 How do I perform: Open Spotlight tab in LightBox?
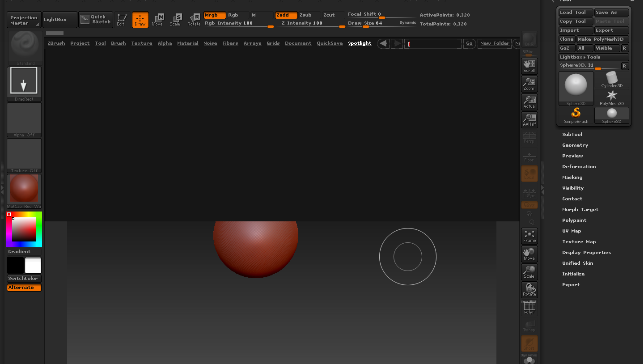(x=360, y=43)
